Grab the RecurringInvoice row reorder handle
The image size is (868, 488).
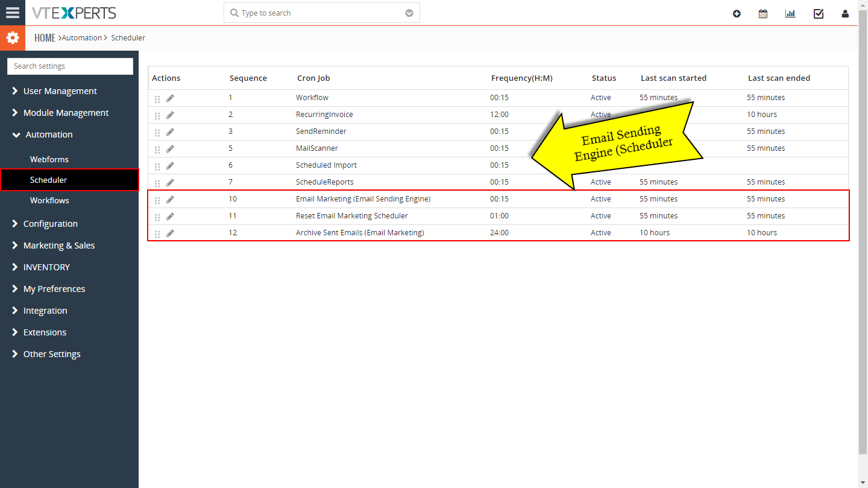[157, 116]
